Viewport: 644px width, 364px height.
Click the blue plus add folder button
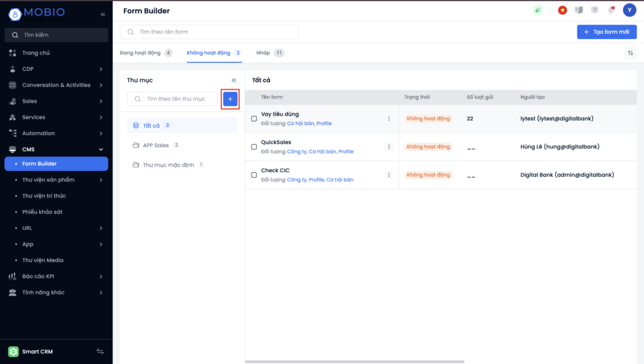point(230,99)
